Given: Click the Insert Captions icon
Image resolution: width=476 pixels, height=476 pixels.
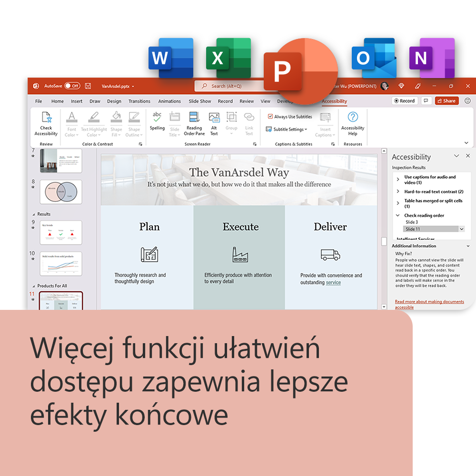Looking at the screenshot, I should pos(325,118).
